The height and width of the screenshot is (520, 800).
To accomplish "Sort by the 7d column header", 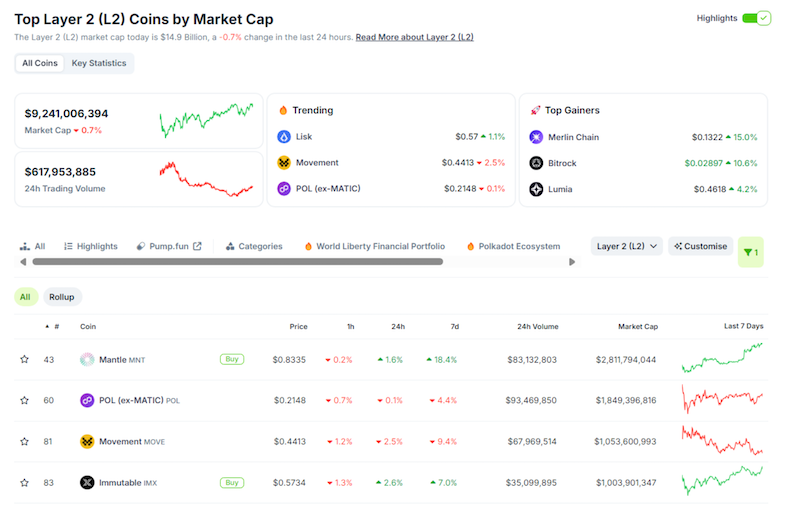I will (455, 327).
